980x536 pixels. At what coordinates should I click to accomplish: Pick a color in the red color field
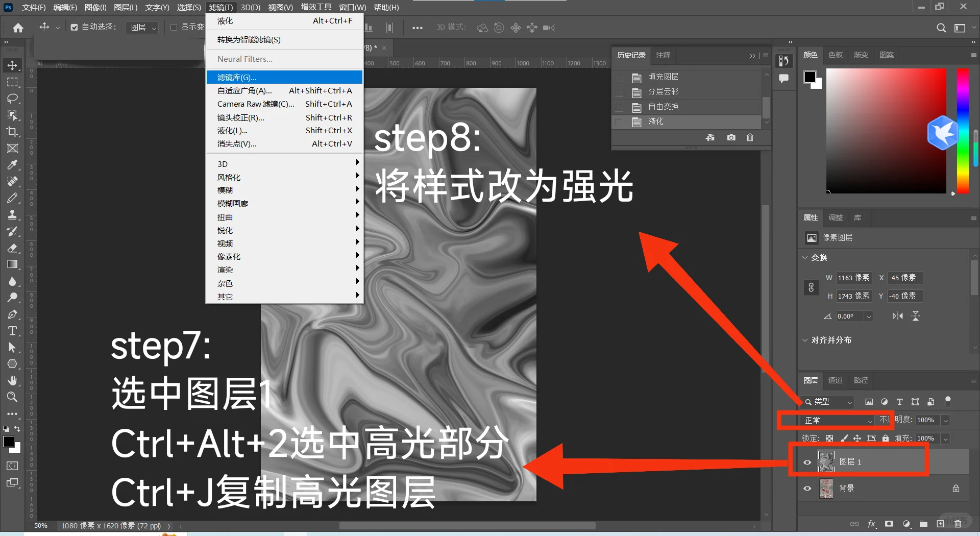(x=886, y=131)
